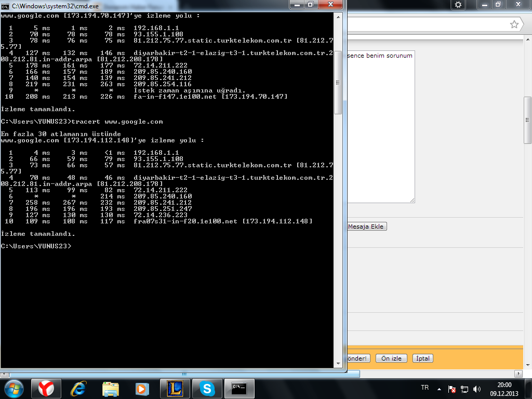Click the bracketed IP '[173.194.112.148]' in hop 10

point(277,221)
